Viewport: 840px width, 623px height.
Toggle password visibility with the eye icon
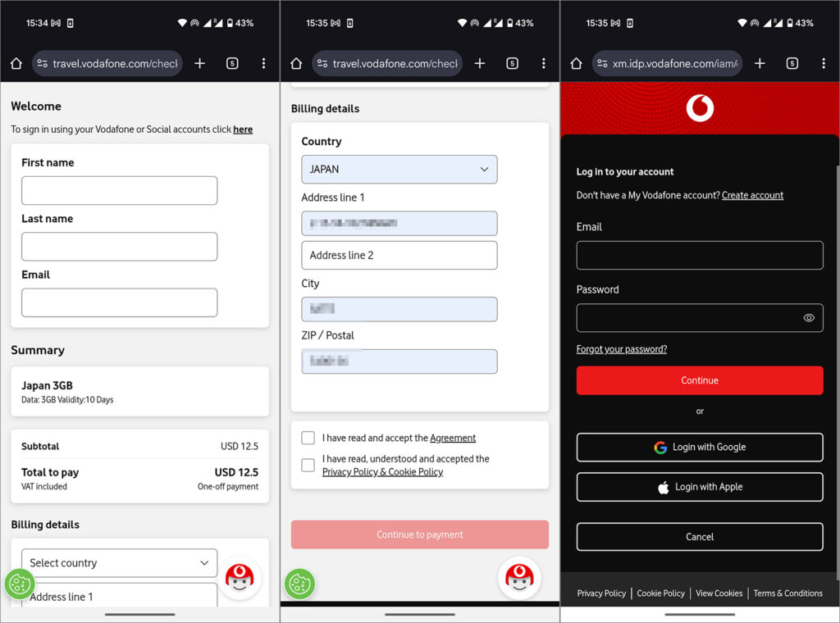(x=809, y=318)
